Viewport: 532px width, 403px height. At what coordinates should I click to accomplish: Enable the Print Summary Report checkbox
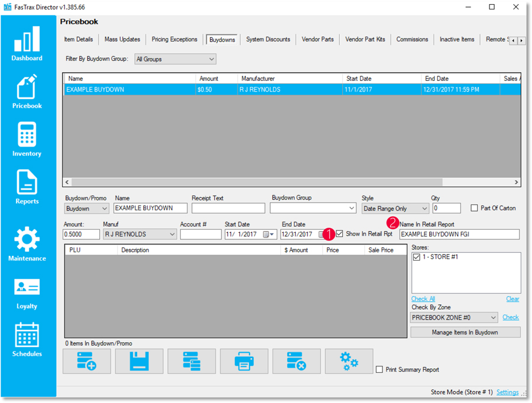click(x=379, y=369)
